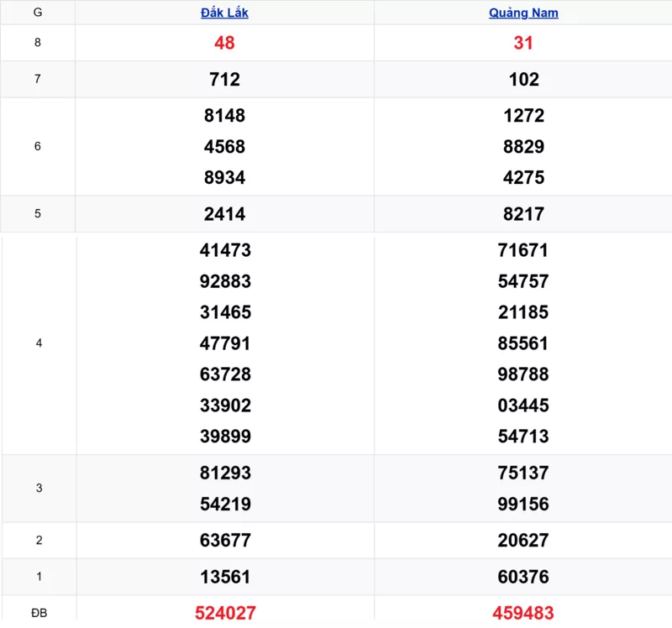
Task: Select red prize-8 number 31
Action: (523, 43)
